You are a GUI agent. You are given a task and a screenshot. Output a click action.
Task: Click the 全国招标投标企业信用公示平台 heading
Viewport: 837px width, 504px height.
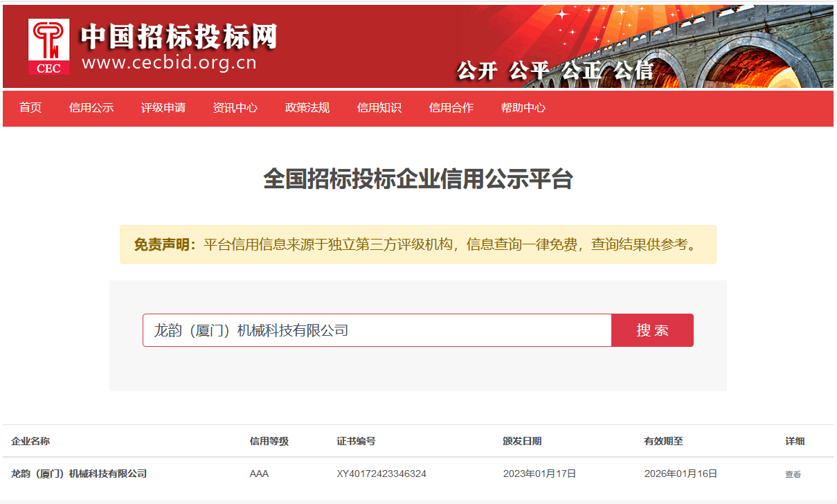(418, 179)
